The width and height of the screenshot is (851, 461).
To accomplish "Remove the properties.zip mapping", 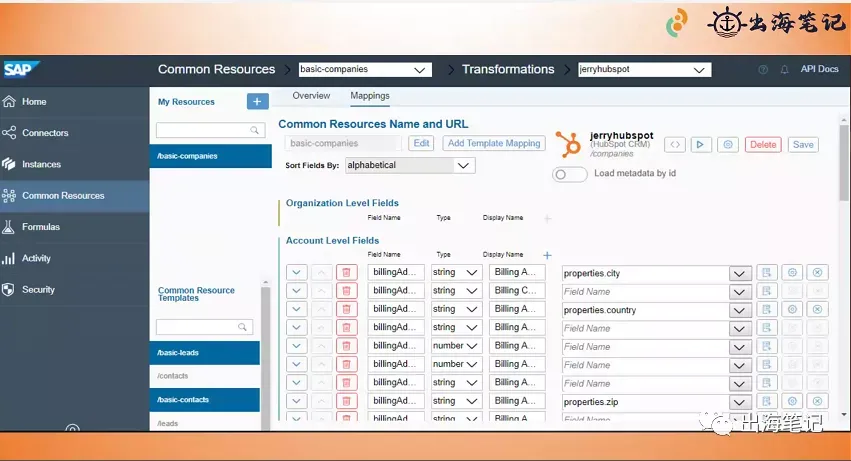I will click(x=817, y=401).
